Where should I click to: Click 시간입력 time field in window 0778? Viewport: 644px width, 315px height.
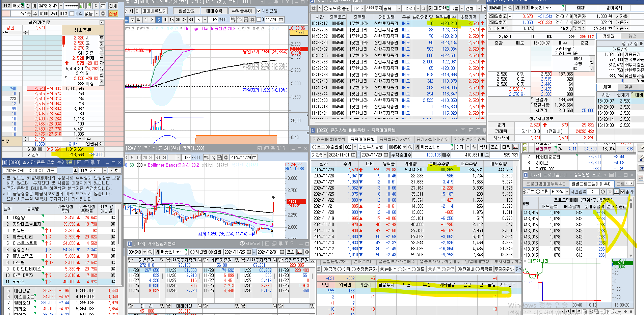click(x=592, y=192)
